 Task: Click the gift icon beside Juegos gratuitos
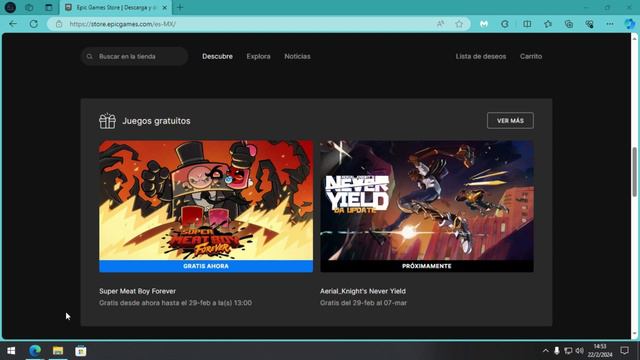pyautogui.click(x=107, y=121)
